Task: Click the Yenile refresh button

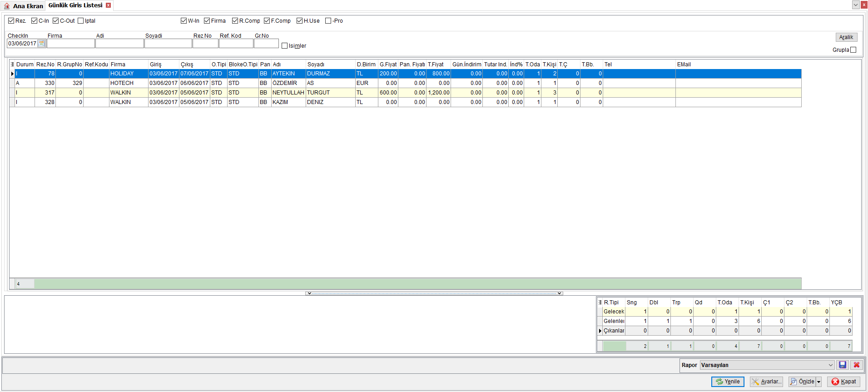Action: [x=728, y=382]
